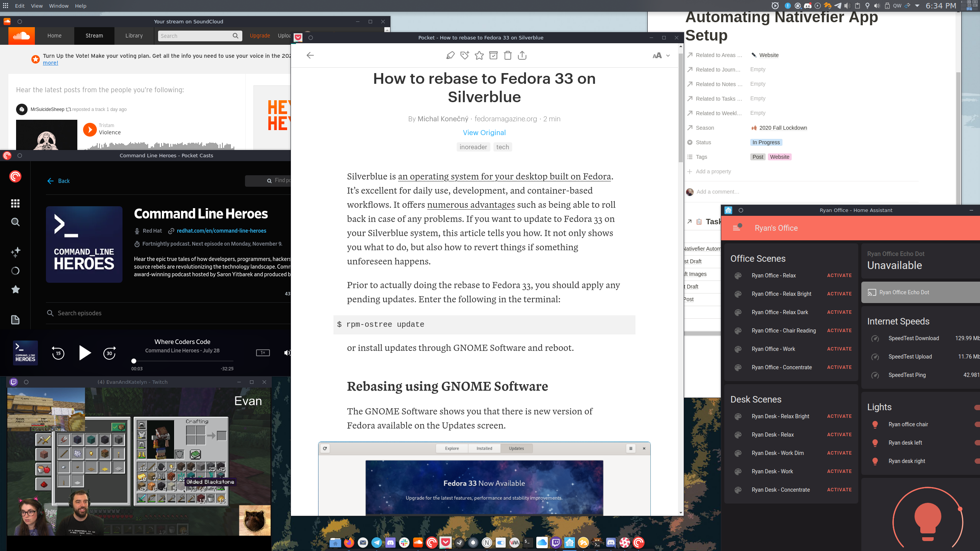Open the In Progress status selector
The image size is (980, 551).
point(766,142)
